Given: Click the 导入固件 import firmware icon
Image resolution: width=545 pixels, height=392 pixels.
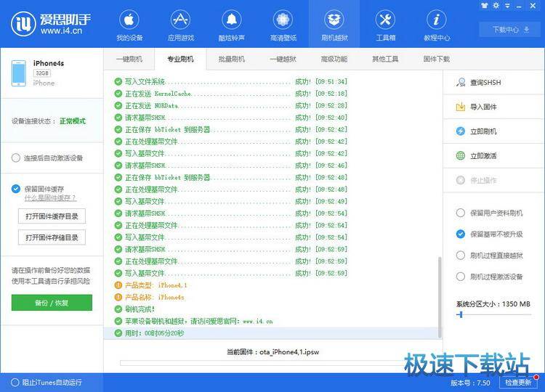Looking at the screenshot, I should [461, 107].
